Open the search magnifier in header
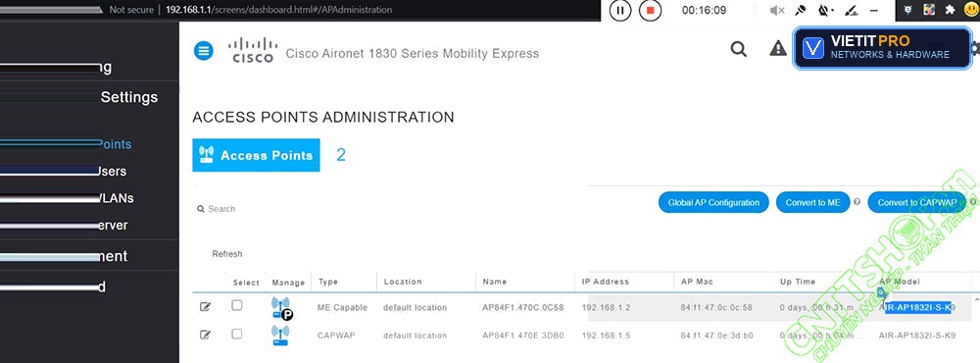Image resolution: width=980 pixels, height=363 pixels. click(x=739, y=49)
